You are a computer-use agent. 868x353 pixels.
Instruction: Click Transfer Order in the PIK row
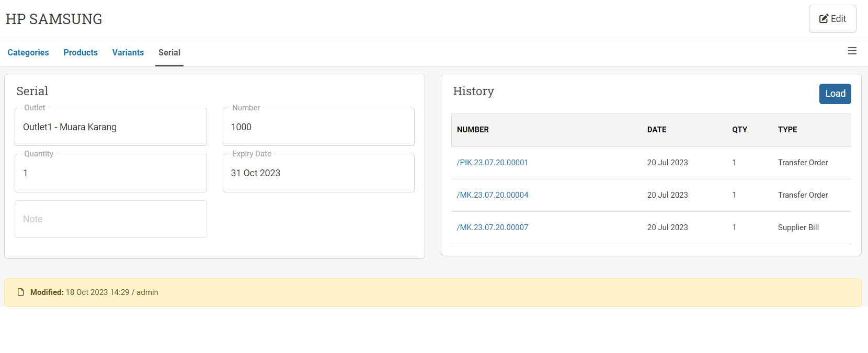pyautogui.click(x=803, y=163)
